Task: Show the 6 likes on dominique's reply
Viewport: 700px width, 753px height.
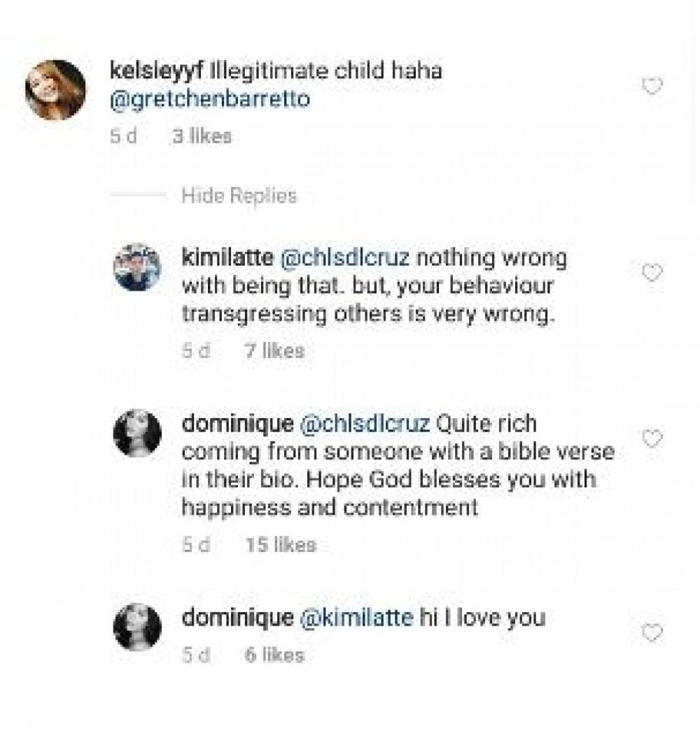Action: coord(274,655)
